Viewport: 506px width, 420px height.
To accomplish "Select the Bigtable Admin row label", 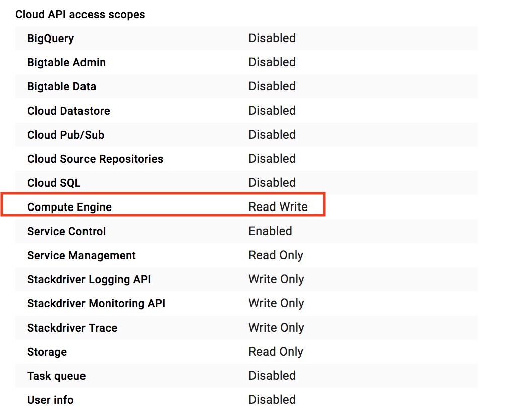I will (x=66, y=62).
